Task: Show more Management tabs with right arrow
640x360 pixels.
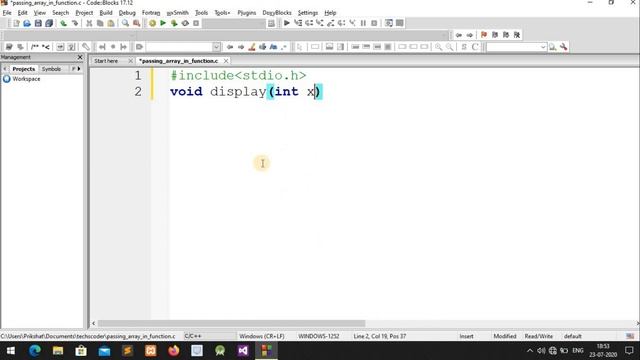Action: click(x=79, y=69)
